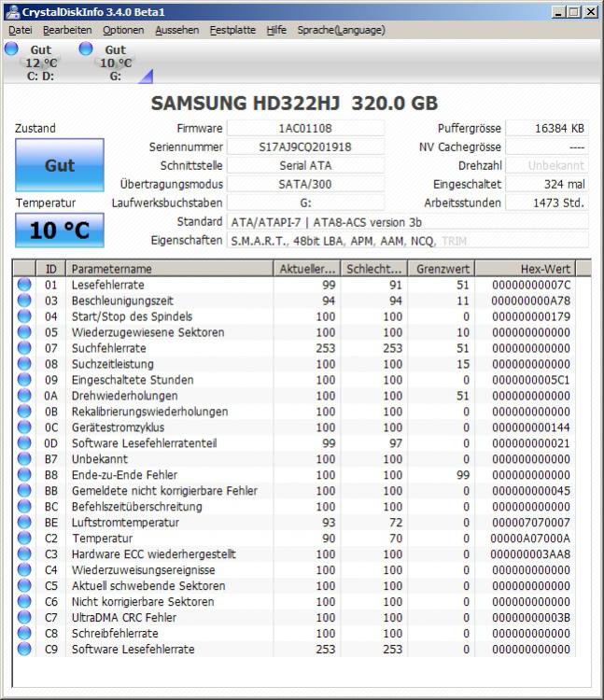The height and width of the screenshot is (700, 604).
Task: Click the Gut health status button
Action: click(60, 165)
